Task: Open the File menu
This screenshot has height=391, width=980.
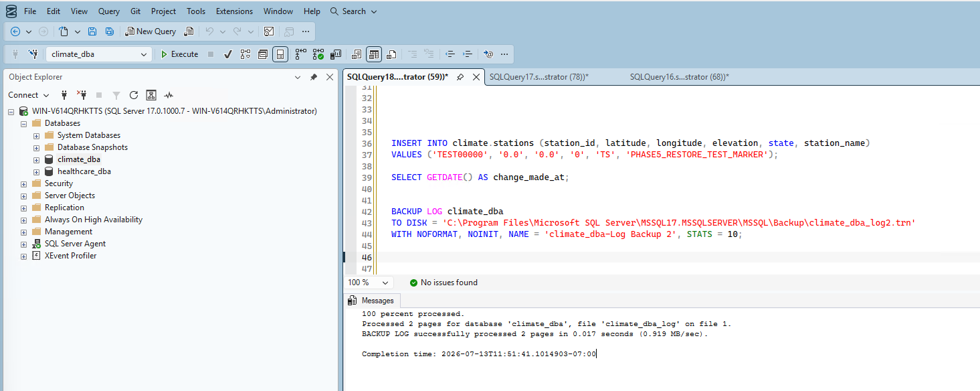Action: tap(30, 11)
